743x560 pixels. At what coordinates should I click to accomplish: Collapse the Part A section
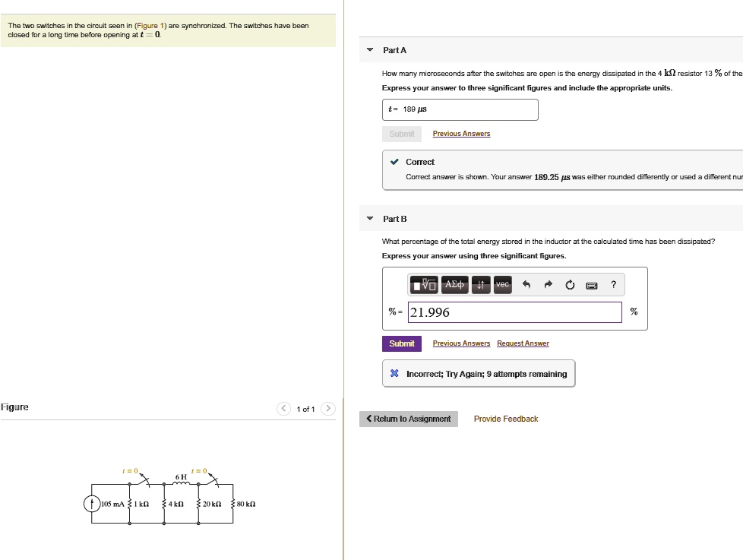coord(369,49)
